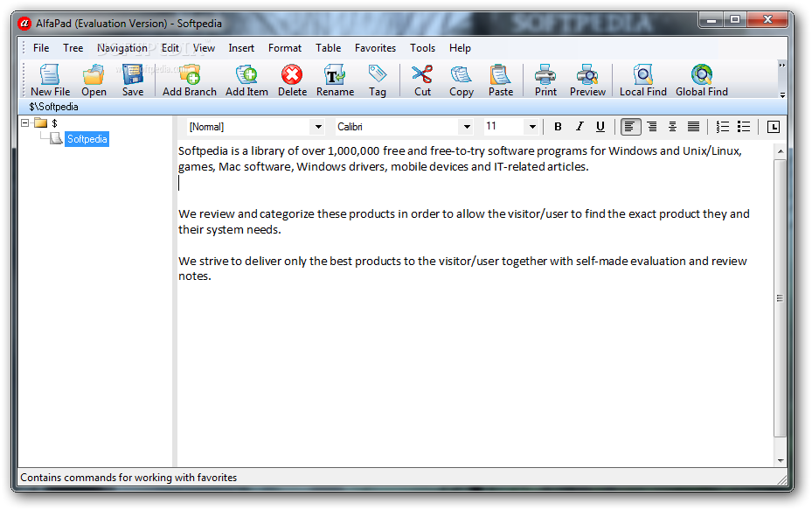Open the File menu
Image resolution: width=812 pixels, height=510 pixels.
click(x=41, y=48)
